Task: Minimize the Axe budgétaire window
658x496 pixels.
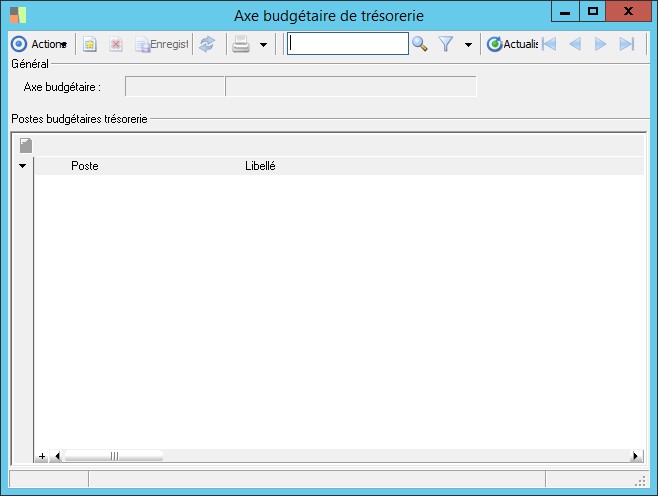Action: 565,12
